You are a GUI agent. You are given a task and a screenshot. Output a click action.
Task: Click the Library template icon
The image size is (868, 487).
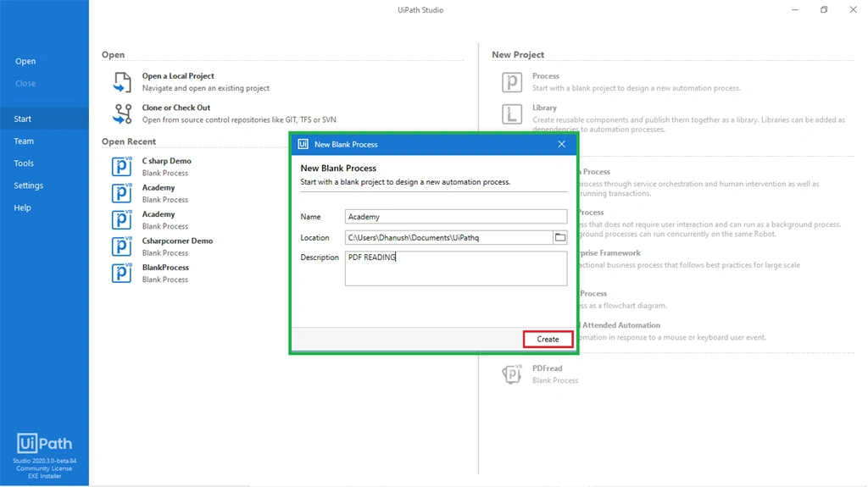tap(511, 114)
